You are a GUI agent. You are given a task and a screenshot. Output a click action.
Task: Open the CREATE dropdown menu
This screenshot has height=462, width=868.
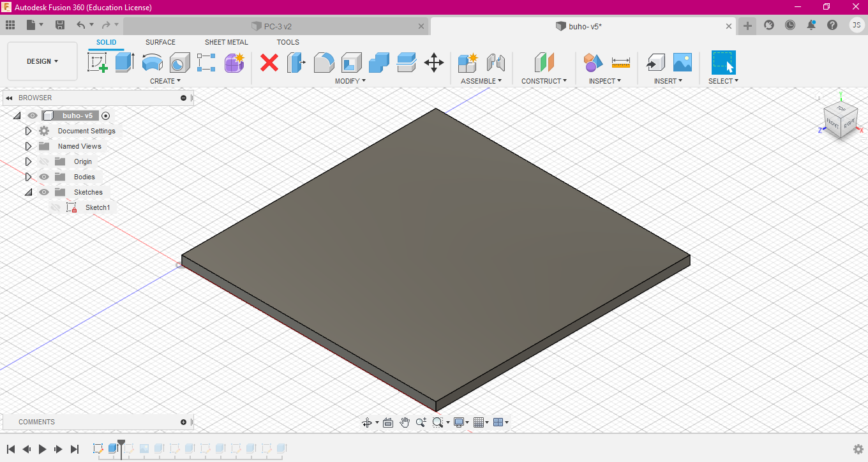(x=165, y=81)
